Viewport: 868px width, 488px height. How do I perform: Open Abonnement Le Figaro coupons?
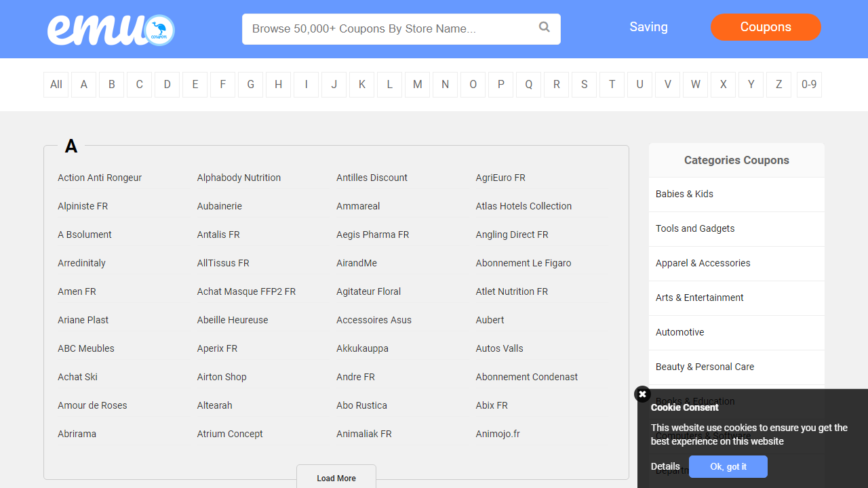[x=524, y=263]
